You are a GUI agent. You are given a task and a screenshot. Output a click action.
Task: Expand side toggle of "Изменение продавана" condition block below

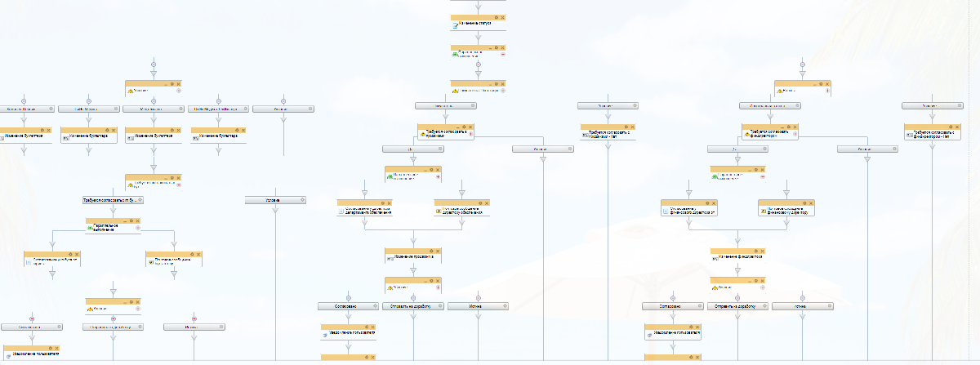click(x=438, y=288)
